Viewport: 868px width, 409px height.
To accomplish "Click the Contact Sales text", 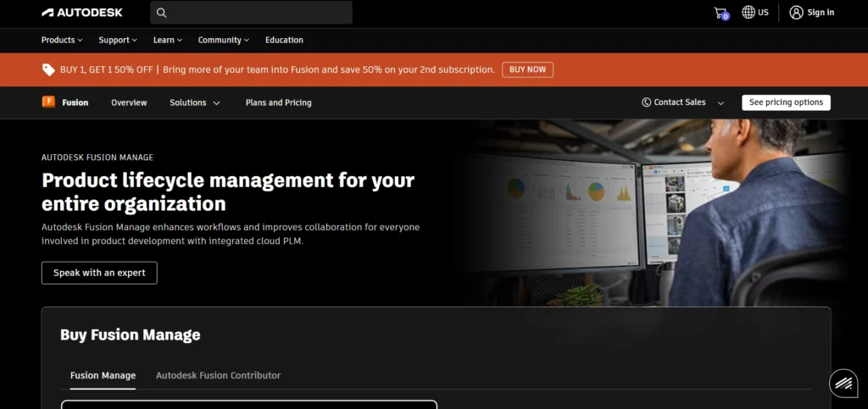I will pyautogui.click(x=680, y=102).
